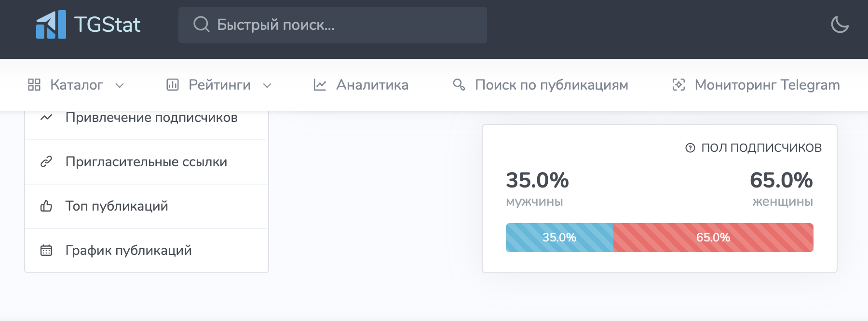Click the TGStat bar chart logo icon
Viewport: 868px width, 321px height.
click(51, 25)
